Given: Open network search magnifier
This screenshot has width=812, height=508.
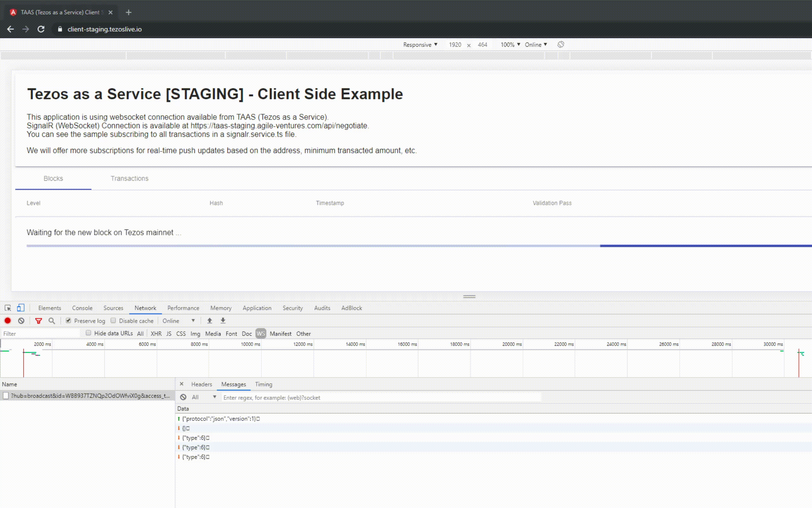Looking at the screenshot, I should pyautogui.click(x=52, y=321).
